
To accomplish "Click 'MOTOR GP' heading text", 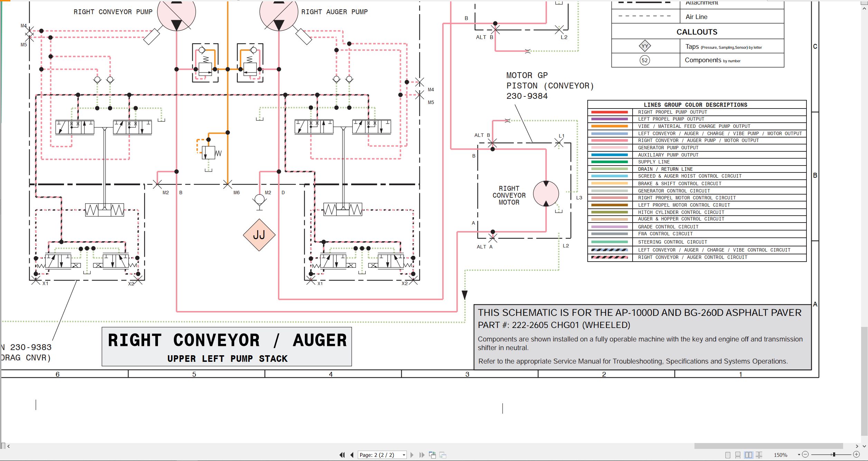I will pyautogui.click(x=527, y=75).
